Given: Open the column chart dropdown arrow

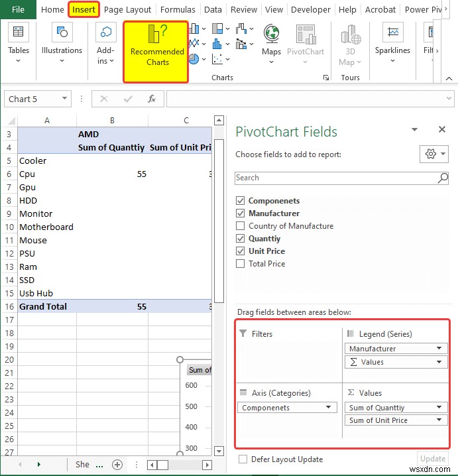Looking at the screenshot, I should [204, 29].
